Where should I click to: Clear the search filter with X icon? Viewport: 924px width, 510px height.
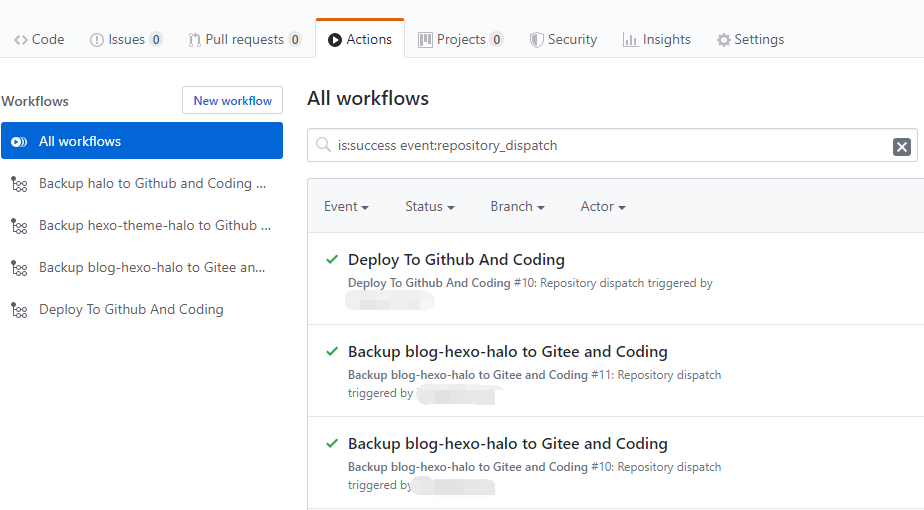click(902, 146)
